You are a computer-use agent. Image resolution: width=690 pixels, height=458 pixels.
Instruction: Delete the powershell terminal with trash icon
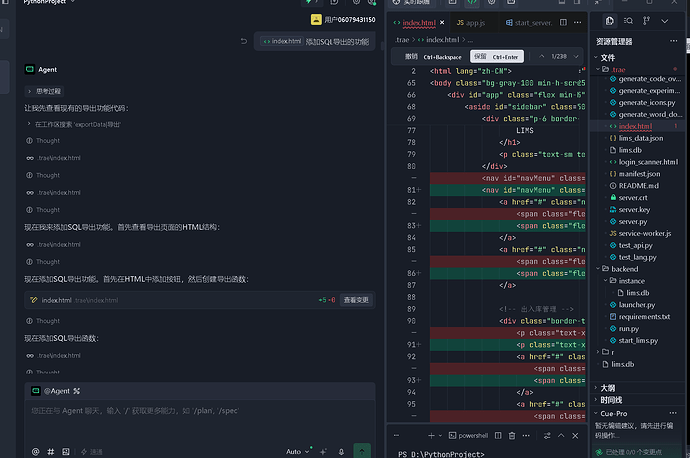point(512,436)
